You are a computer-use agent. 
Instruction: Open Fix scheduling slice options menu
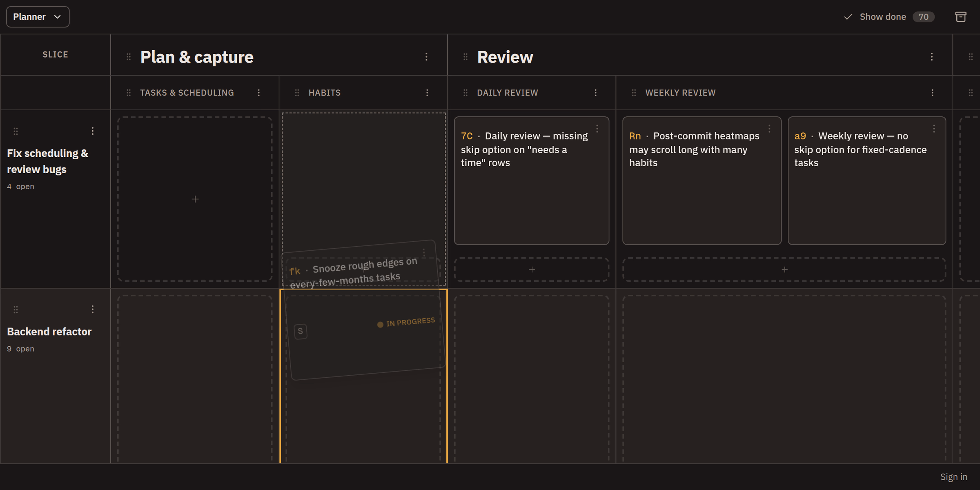(93, 131)
